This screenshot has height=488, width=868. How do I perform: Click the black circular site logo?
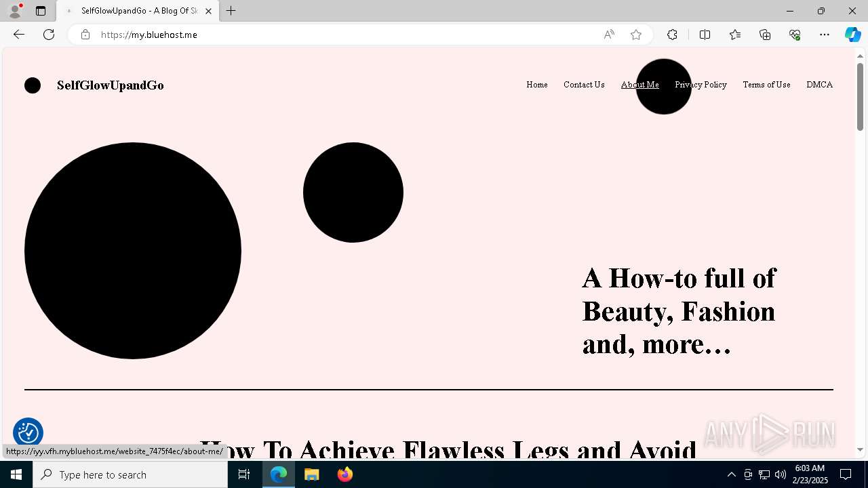33,85
